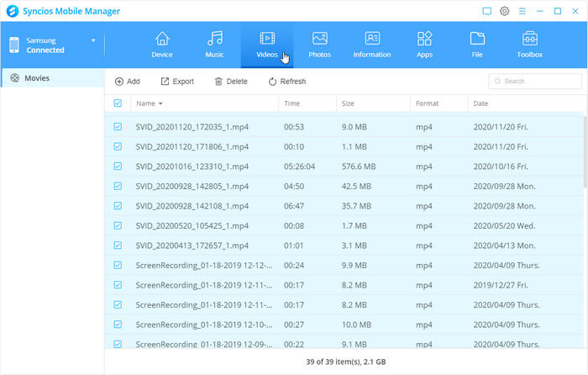
Task: Select file SVID_20200413_172657_1.mp4
Action: click(192, 246)
